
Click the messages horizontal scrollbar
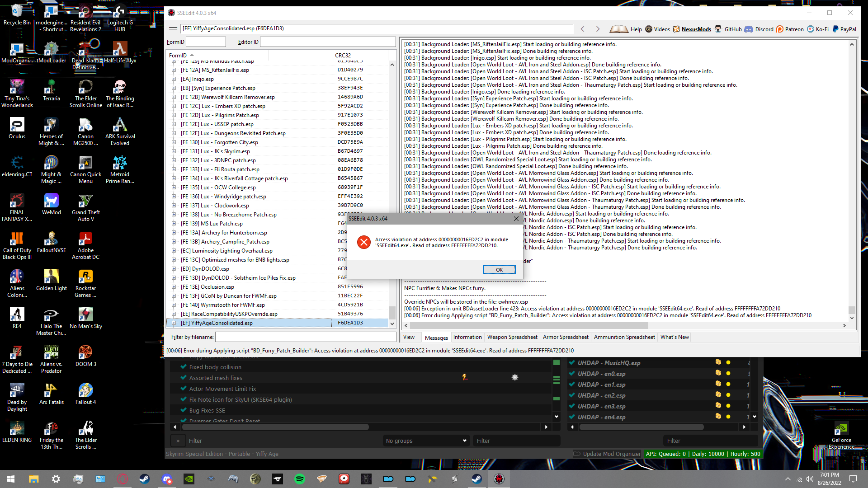(x=529, y=325)
